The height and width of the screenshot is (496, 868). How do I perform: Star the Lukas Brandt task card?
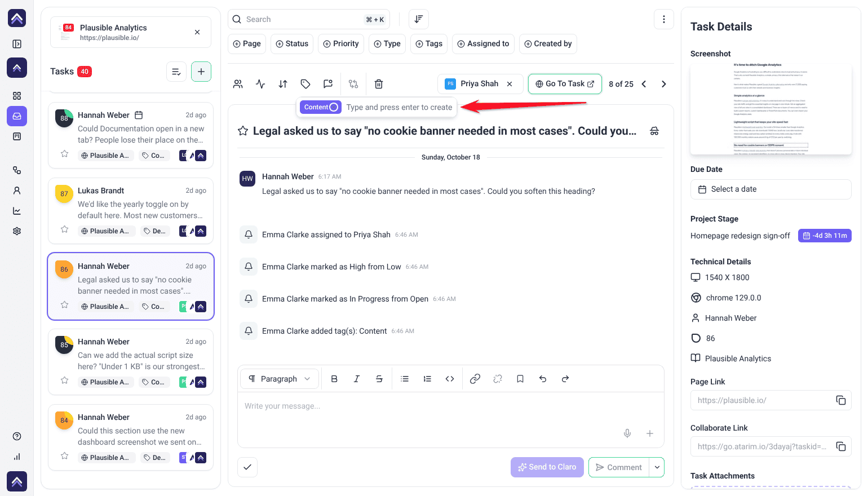(x=65, y=229)
